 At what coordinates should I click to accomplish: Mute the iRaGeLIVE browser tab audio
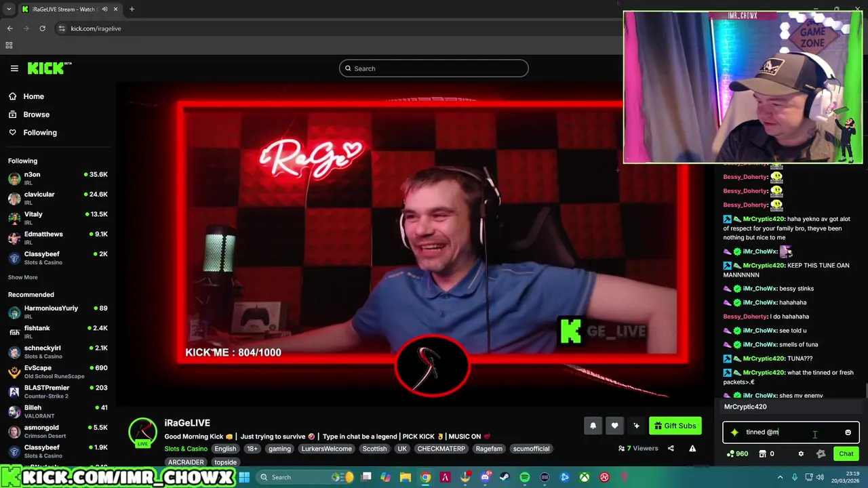[104, 9]
